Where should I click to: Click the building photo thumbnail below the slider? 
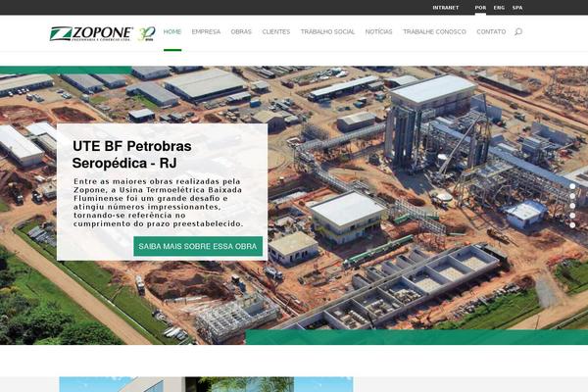tap(206, 384)
